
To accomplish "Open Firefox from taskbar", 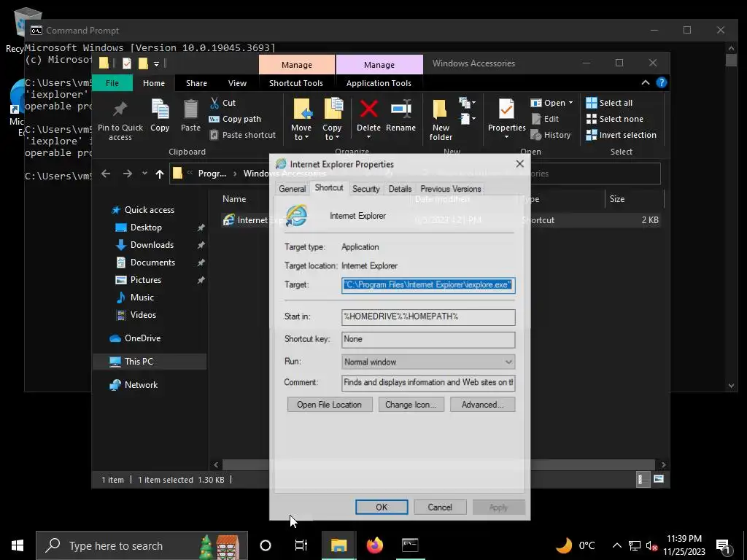I will pyautogui.click(x=375, y=545).
